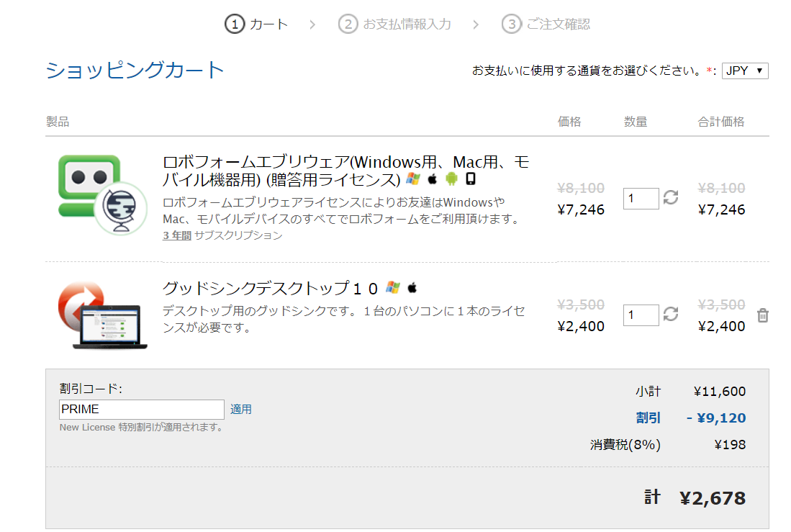Click quantity field for RoboForm Everywhere

click(641, 199)
